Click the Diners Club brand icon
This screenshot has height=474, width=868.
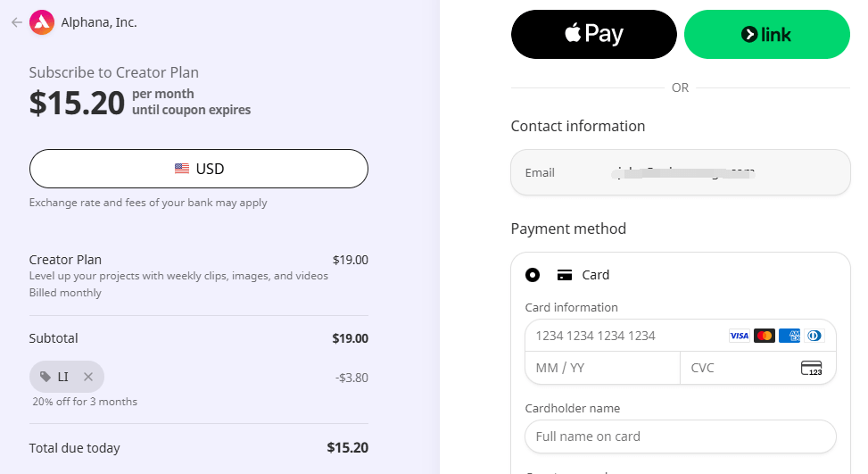coord(814,336)
